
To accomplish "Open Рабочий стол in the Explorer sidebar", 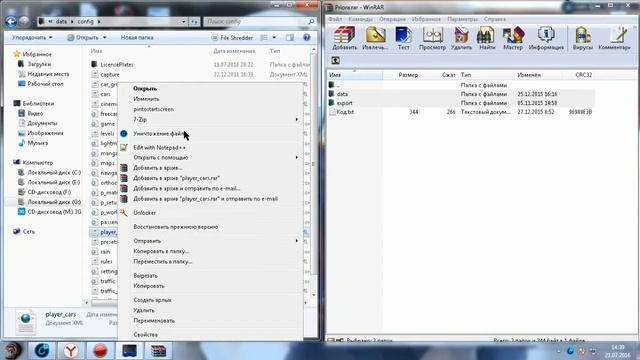I will click(40, 84).
